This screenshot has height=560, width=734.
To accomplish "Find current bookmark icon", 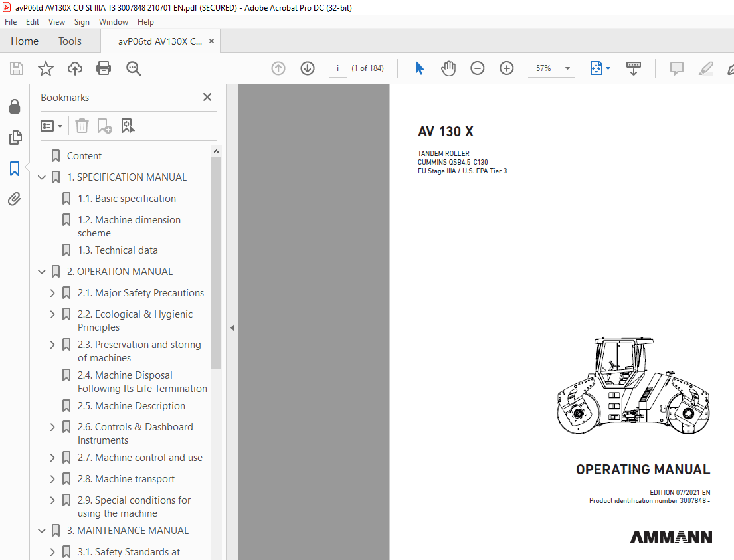I will click(128, 126).
